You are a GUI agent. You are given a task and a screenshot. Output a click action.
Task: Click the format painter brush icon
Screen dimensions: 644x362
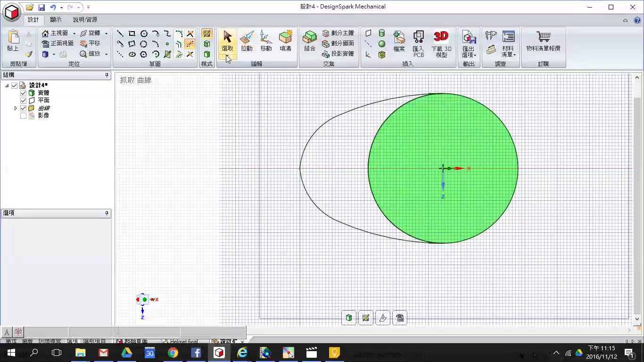tap(29, 54)
